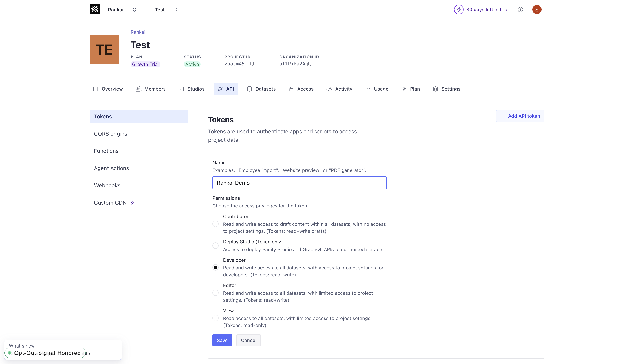Click the trial lightning bolt icon
Screen dimensions: 634x364
click(x=459, y=9)
